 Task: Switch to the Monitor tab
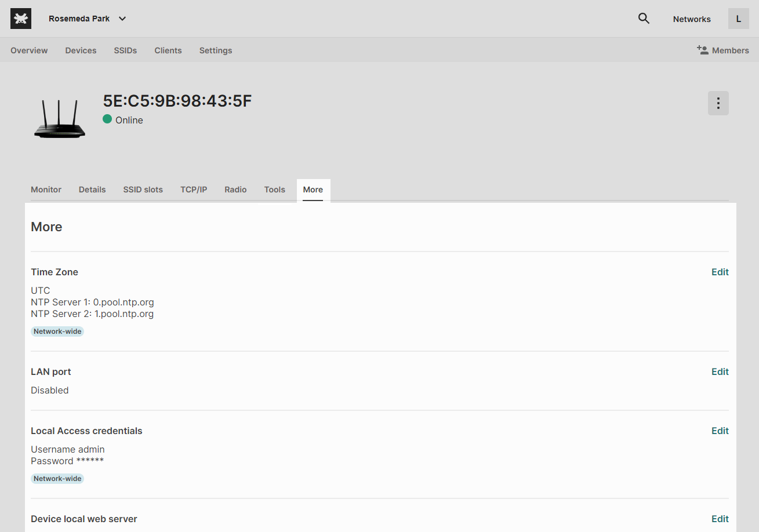point(46,190)
